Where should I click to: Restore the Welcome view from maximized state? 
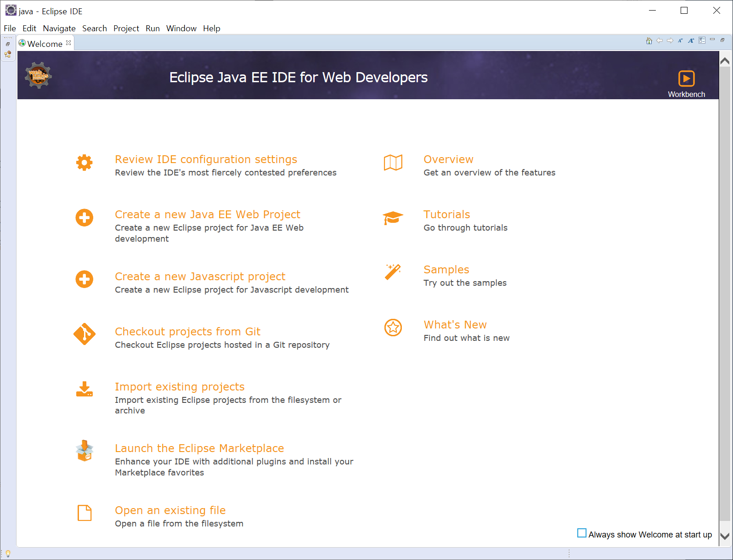[x=722, y=40]
